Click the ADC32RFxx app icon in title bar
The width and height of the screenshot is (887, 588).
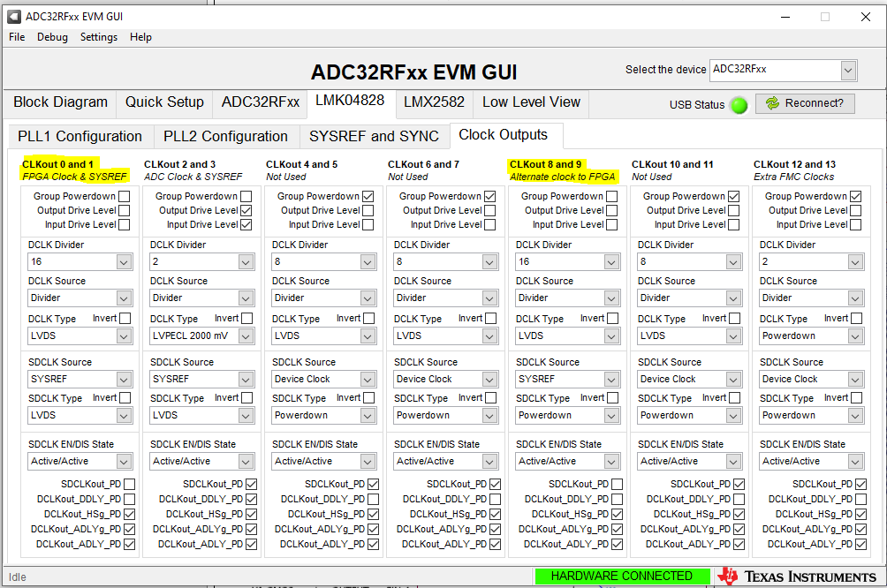[14, 17]
